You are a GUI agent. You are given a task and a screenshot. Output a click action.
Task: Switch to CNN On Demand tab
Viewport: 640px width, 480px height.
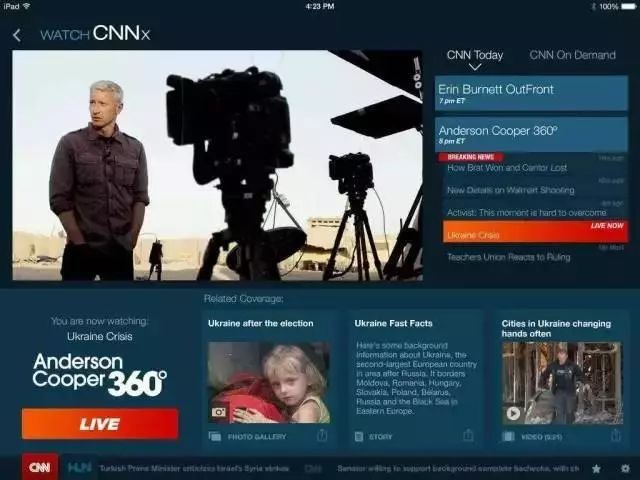pos(572,55)
